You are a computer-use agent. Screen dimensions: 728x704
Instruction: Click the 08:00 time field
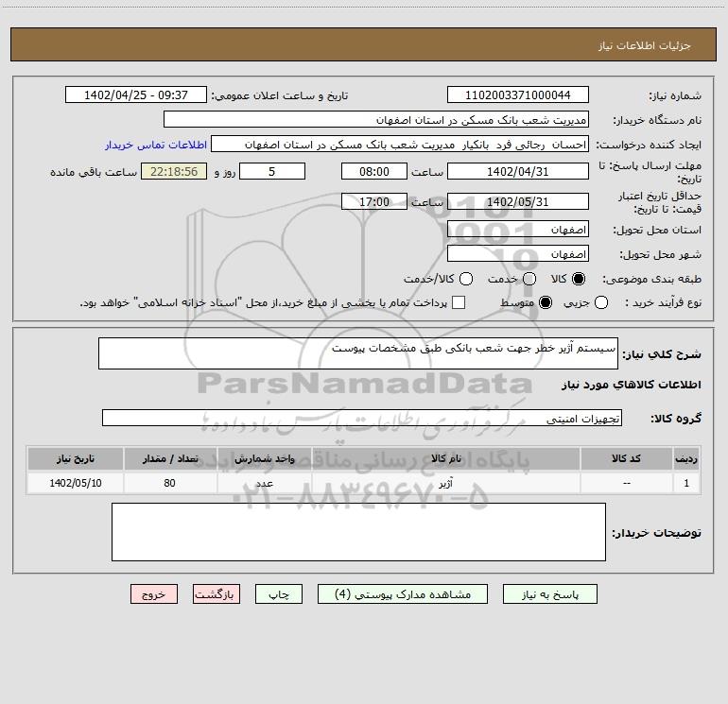point(374,171)
